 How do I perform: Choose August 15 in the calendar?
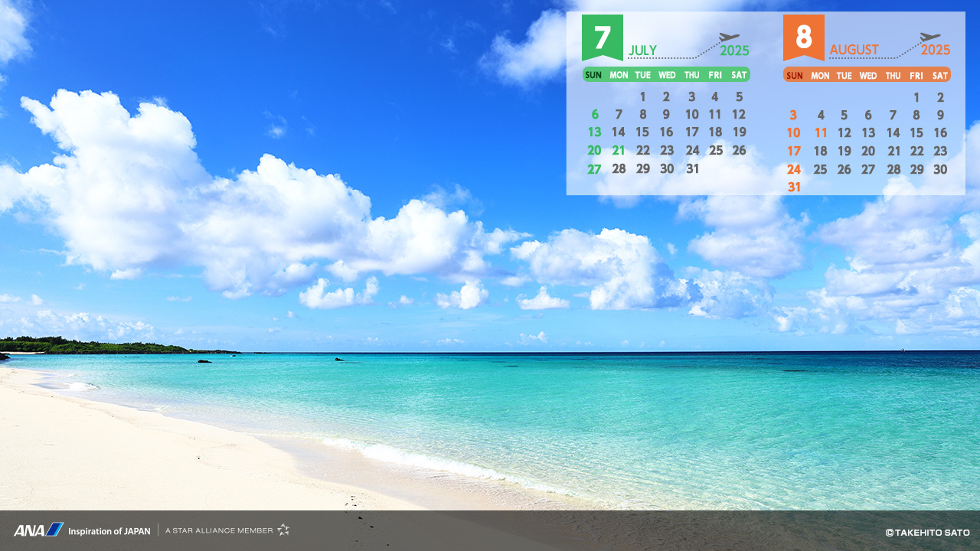[916, 133]
